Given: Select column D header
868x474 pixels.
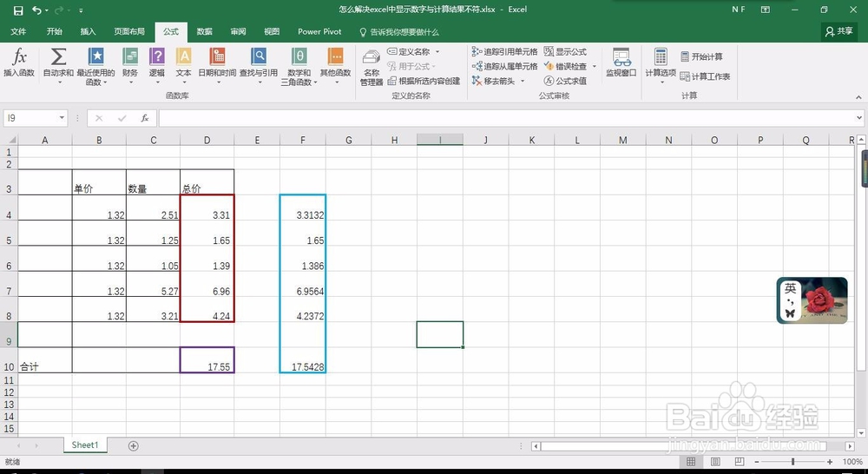Looking at the screenshot, I should pos(207,140).
